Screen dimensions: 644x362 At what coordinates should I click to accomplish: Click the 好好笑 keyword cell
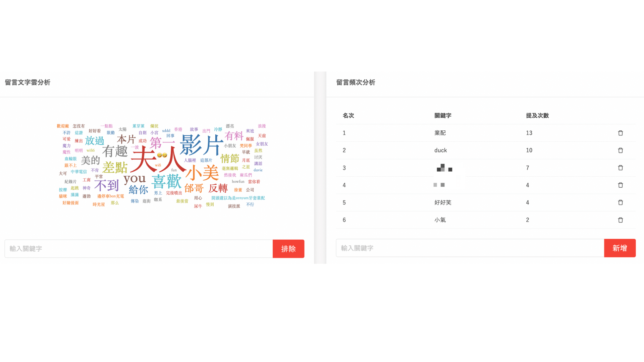tap(443, 203)
